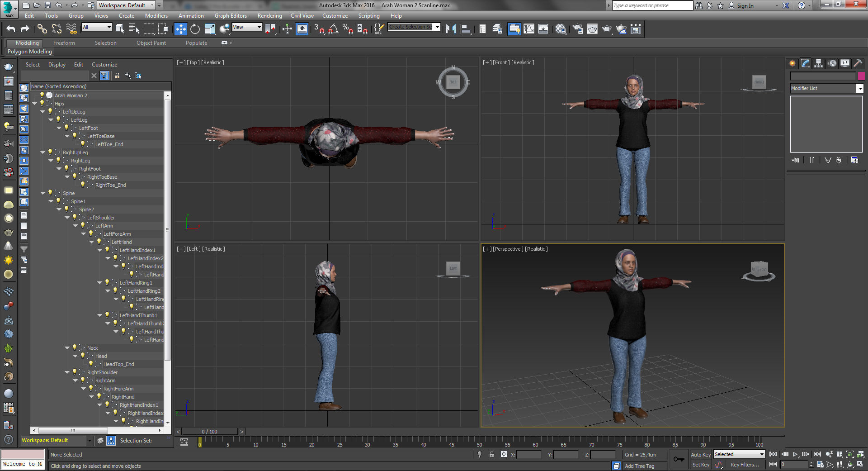The width and height of the screenshot is (868, 471).
Task: Select the Unlink Selection tool
Action: (x=57, y=29)
